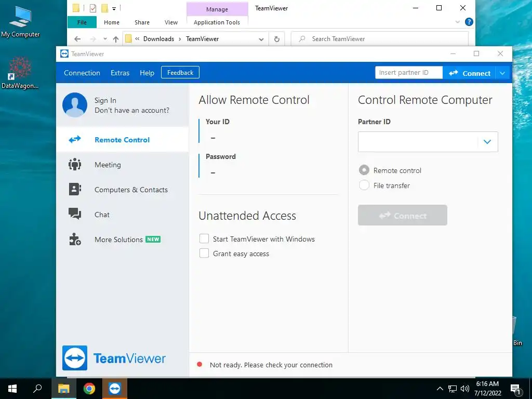Show hidden tray icons
The height and width of the screenshot is (399, 532).
coord(440,389)
